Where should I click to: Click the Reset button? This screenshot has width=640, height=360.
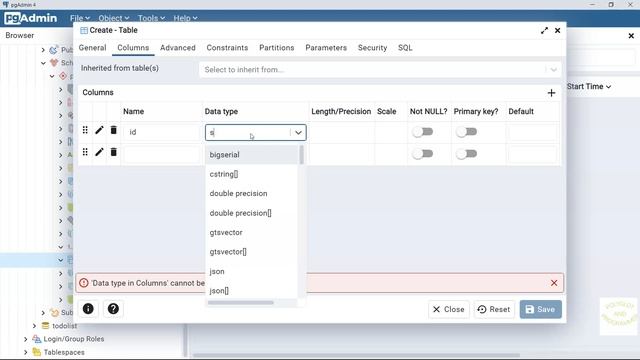(x=494, y=309)
